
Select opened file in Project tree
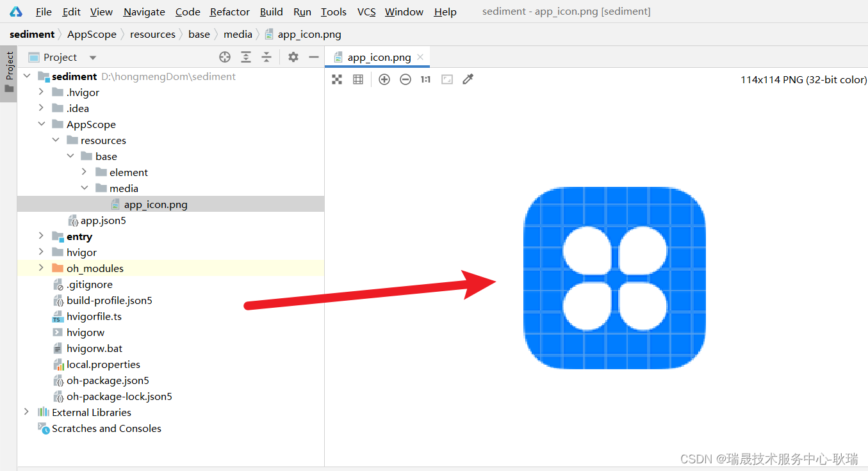click(225, 57)
